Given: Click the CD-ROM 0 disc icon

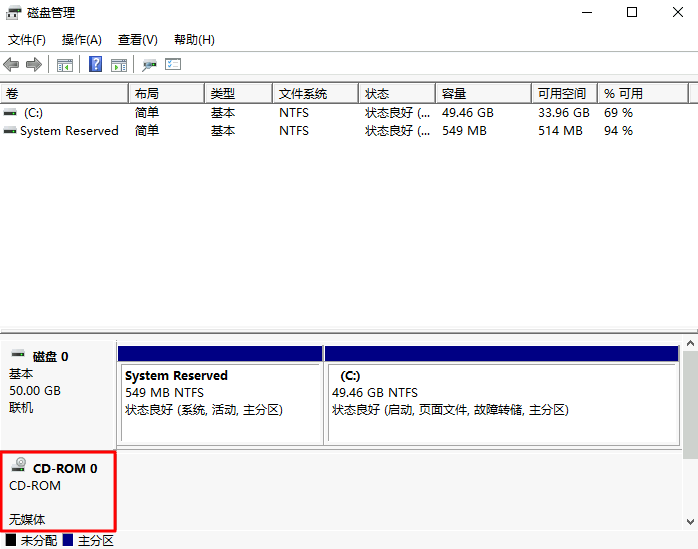Looking at the screenshot, I should click(19, 464).
